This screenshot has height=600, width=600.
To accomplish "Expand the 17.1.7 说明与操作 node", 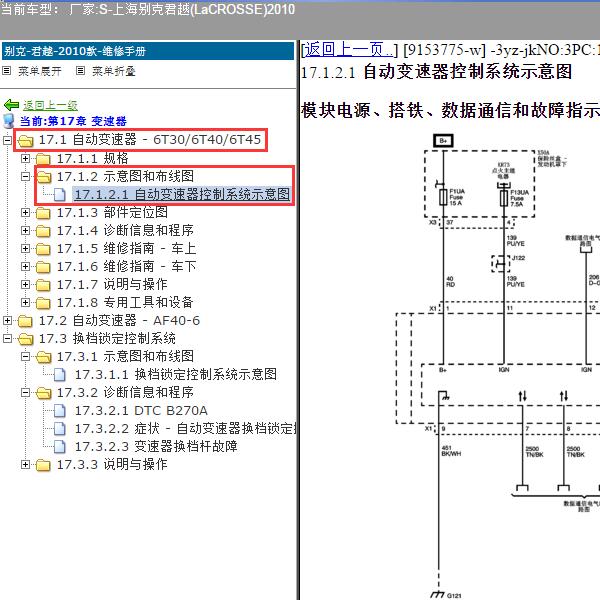I will pyautogui.click(x=25, y=284).
